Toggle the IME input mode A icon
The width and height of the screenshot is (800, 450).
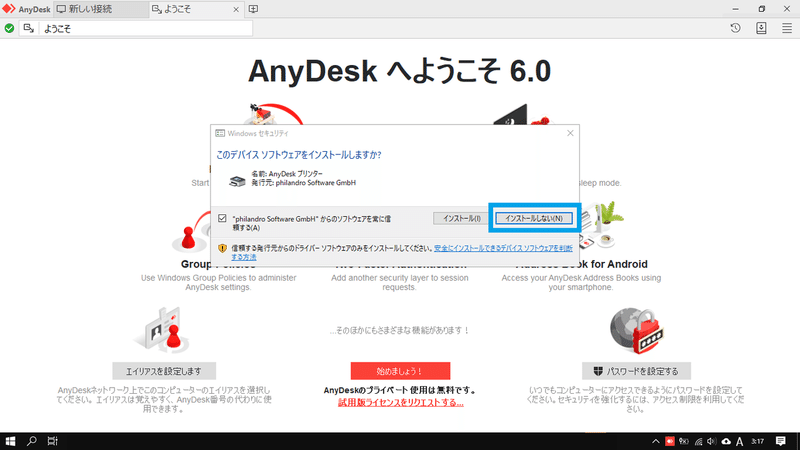[x=739, y=441]
